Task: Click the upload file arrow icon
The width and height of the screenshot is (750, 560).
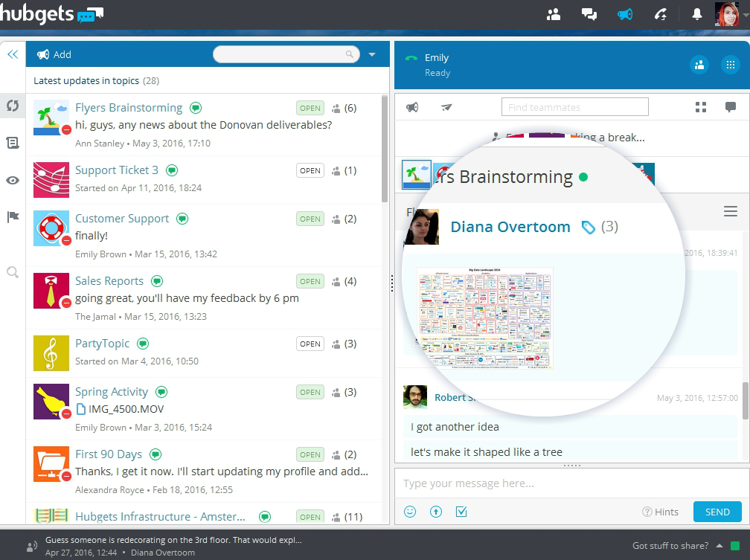Action: coord(436,512)
